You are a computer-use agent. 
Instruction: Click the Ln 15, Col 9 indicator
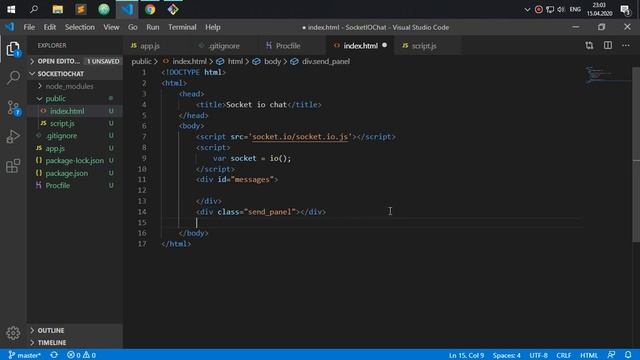coord(467,356)
